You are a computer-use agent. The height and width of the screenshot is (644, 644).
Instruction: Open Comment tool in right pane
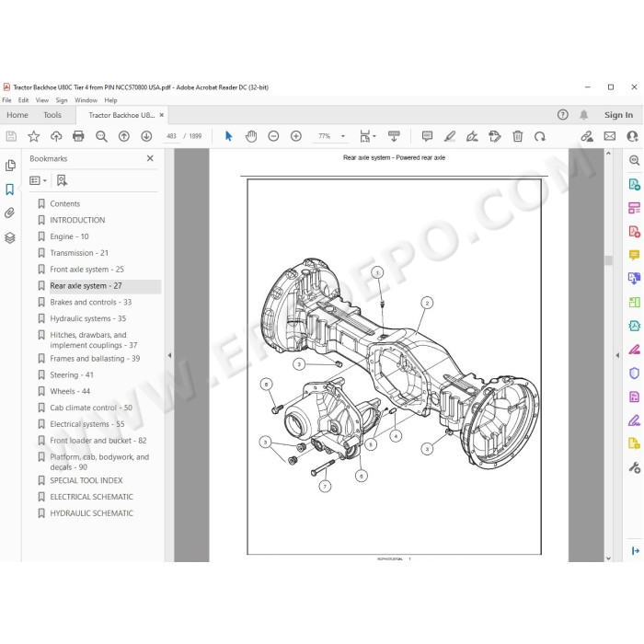634,255
